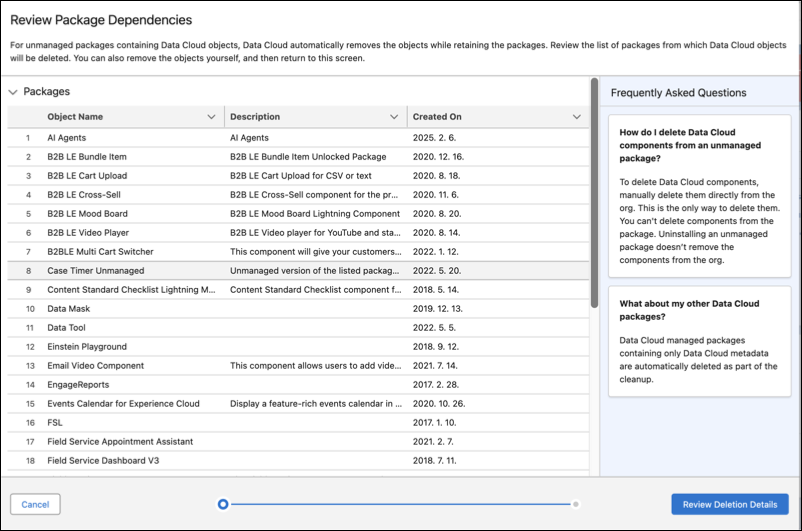Image resolution: width=802 pixels, height=531 pixels.
Task: Click Review Deletion Details button
Action: pyautogui.click(x=730, y=504)
